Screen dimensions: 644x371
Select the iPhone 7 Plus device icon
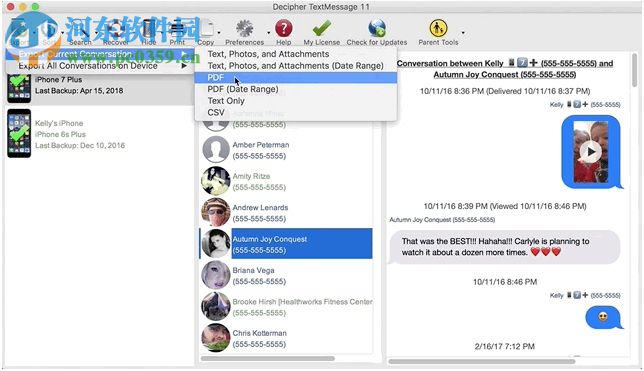click(19, 87)
